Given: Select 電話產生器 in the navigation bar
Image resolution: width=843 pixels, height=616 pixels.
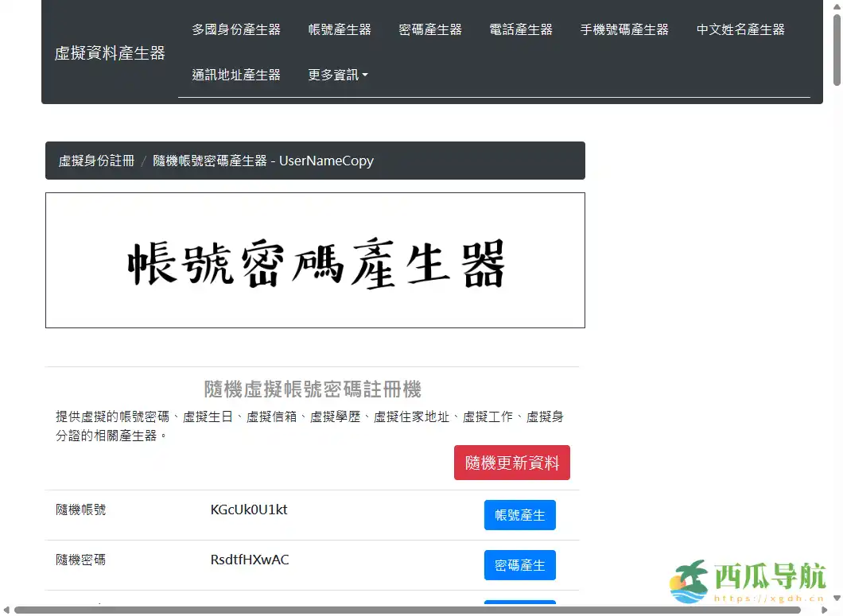Looking at the screenshot, I should pos(521,29).
